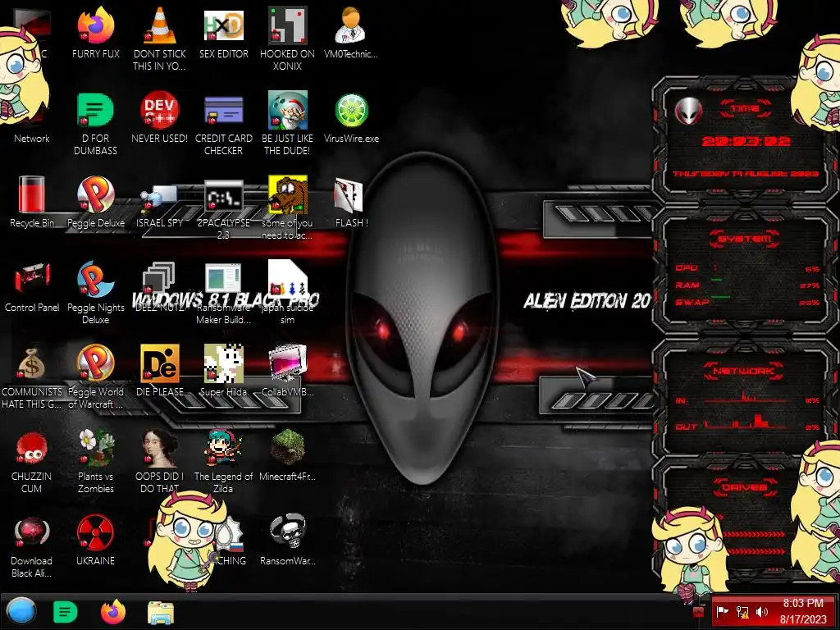840x630 pixels.
Task: Open the FURRY FUX Firefox desktop icon
Action: click(x=95, y=25)
